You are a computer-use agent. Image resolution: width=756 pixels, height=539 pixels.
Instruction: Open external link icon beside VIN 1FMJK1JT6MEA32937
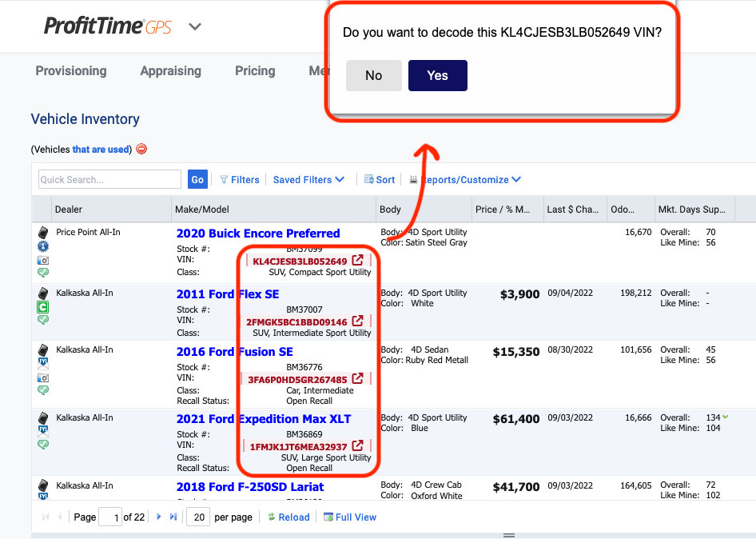click(357, 445)
